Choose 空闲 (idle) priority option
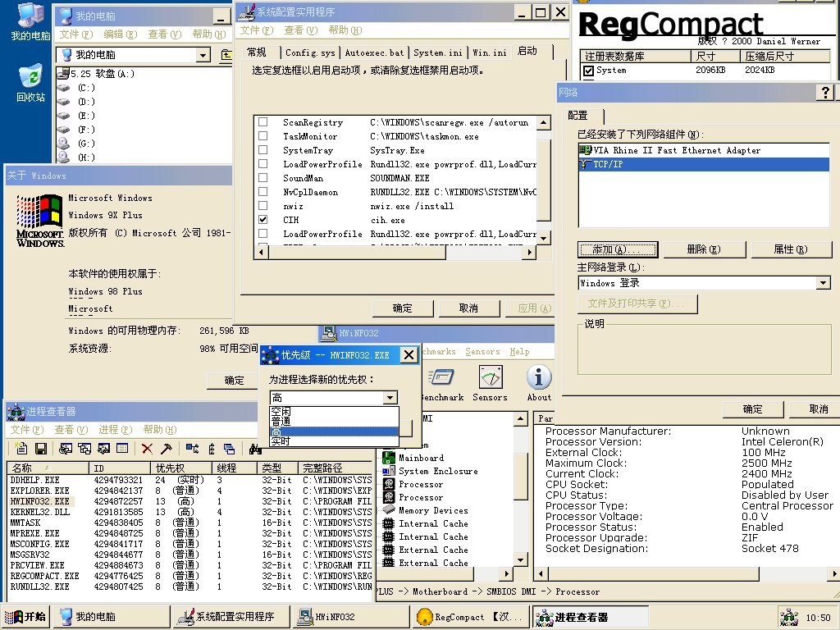Screen dimensions: 840x630 click(334, 412)
